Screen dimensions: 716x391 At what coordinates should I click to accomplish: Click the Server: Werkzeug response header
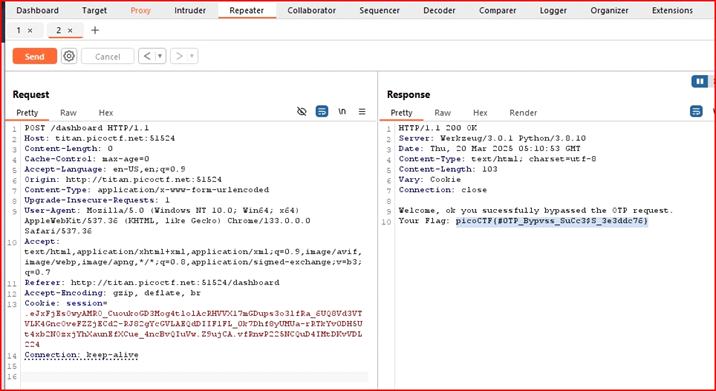492,138
